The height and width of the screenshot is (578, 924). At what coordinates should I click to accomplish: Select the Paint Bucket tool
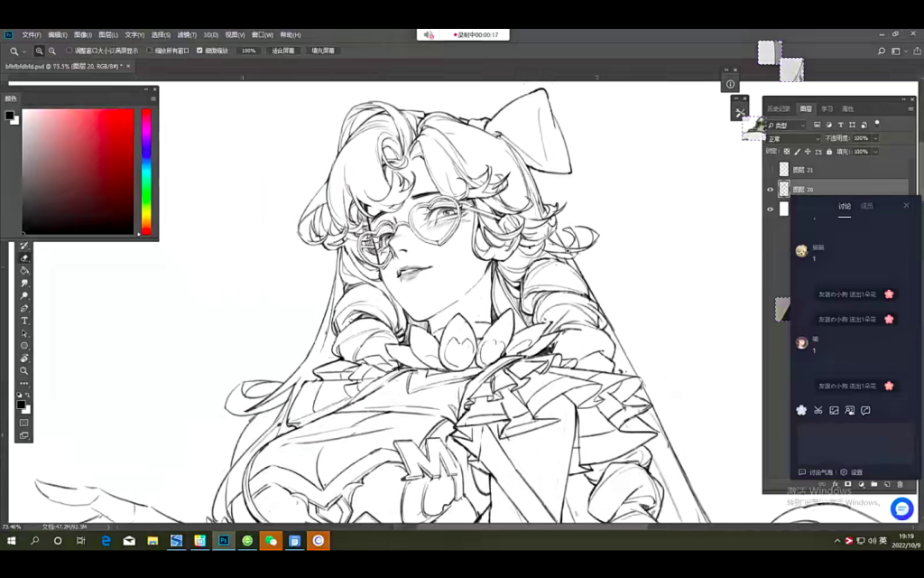[24, 270]
